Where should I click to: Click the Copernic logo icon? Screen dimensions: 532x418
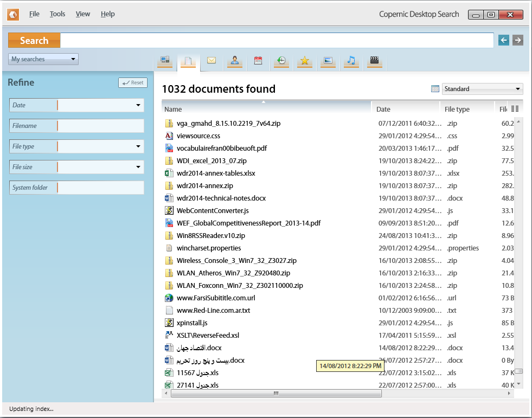[x=13, y=15]
